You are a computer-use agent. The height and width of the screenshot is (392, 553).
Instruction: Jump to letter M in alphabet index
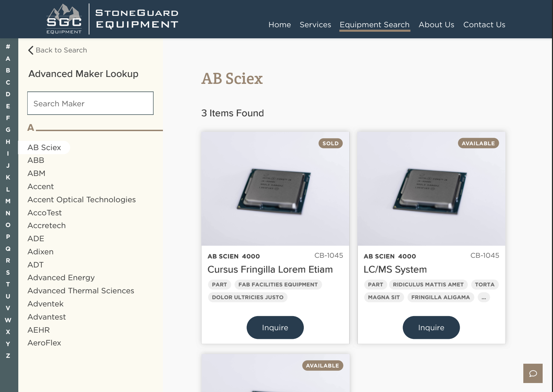pyautogui.click(x=8, y=201)
